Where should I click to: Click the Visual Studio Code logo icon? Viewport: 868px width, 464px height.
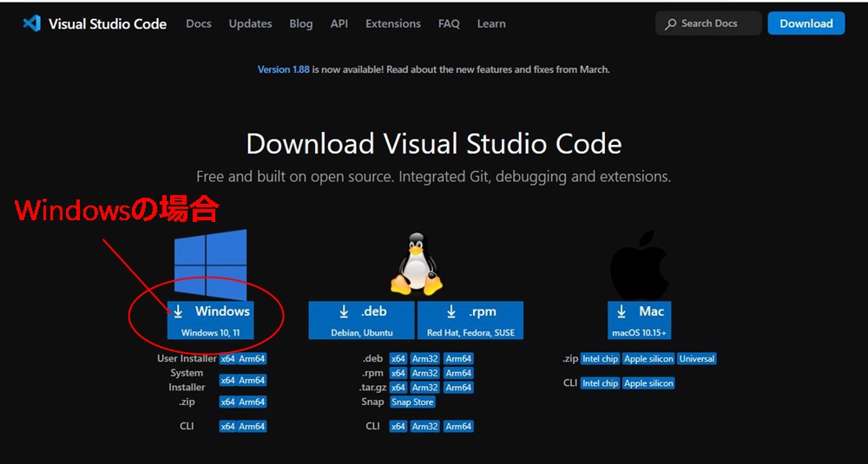(x=31, y=23)
